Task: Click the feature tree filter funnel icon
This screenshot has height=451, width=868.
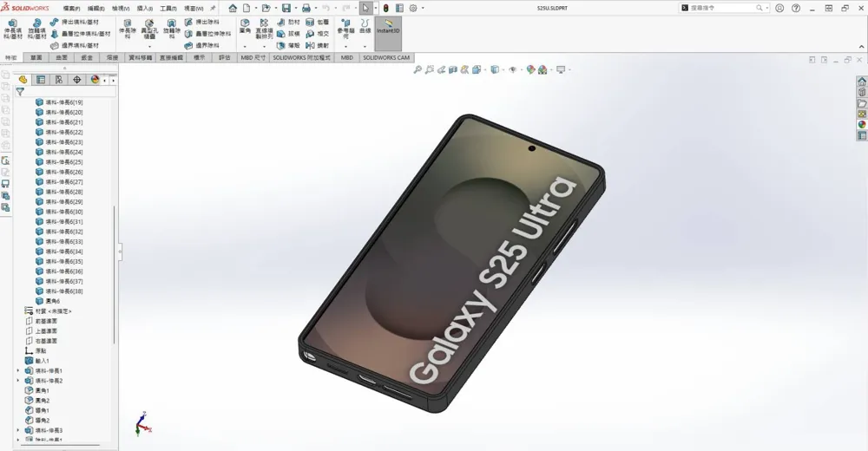Action: 20,91
